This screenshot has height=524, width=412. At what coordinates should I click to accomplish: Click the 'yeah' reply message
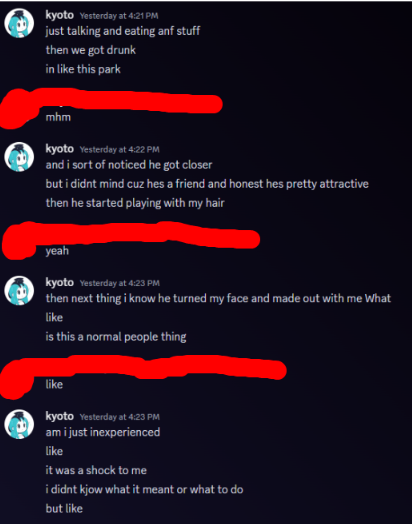(x=57, y=251)
